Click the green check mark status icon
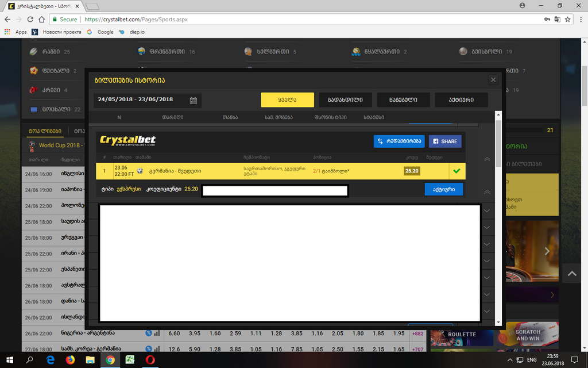Screen dimensions: 588x368 (457, 171)
